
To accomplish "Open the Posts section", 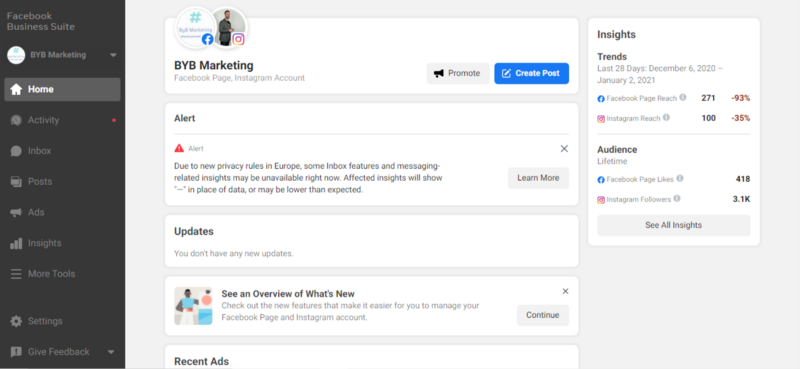I will click(62, 182).
